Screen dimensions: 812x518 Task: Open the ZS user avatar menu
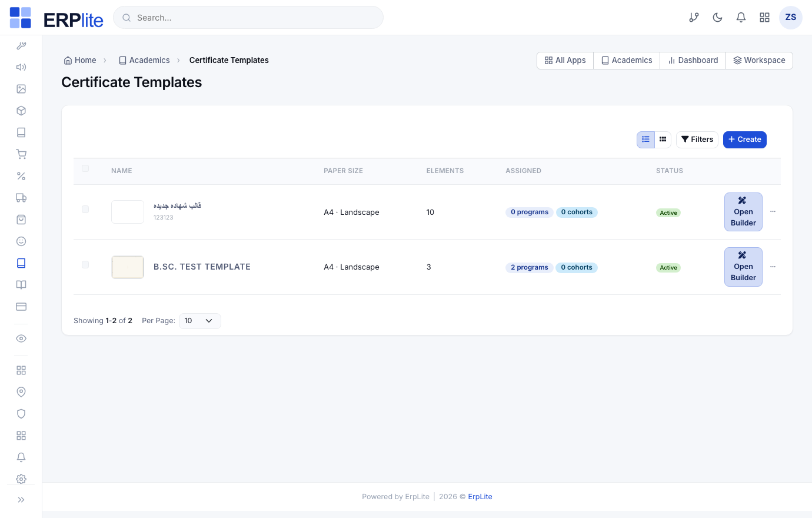click(x=791, y=18)
